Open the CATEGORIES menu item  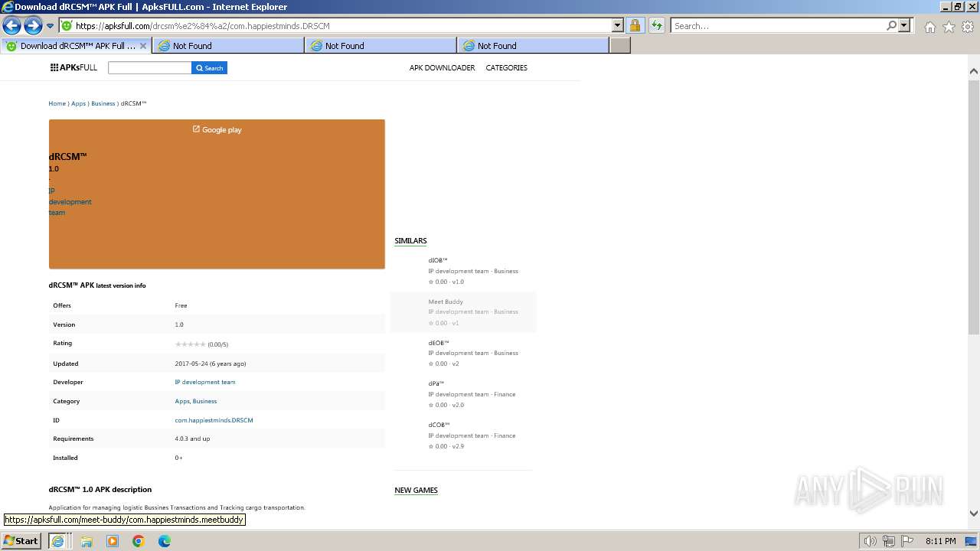tap(506, 67)
